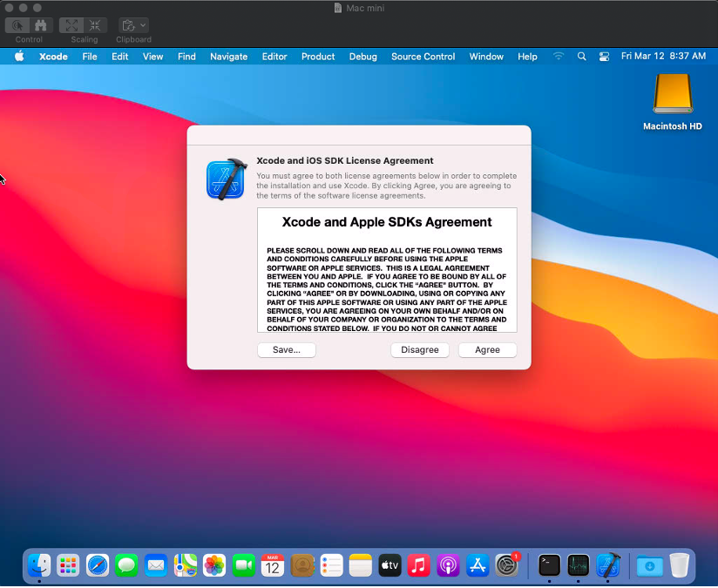This screenshot has height=588, width=718.
Task: Open Podcasts from the Dock
Action: [x=448, y=565]
